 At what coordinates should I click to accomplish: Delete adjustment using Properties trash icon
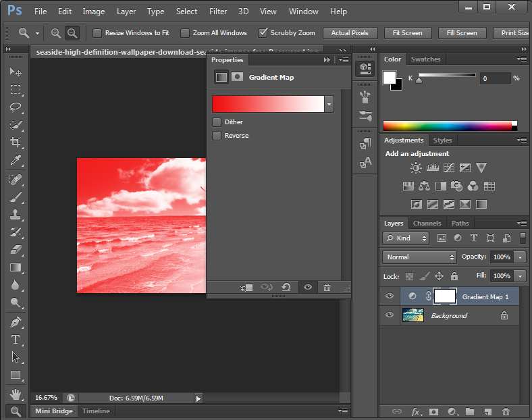[327, 287]
